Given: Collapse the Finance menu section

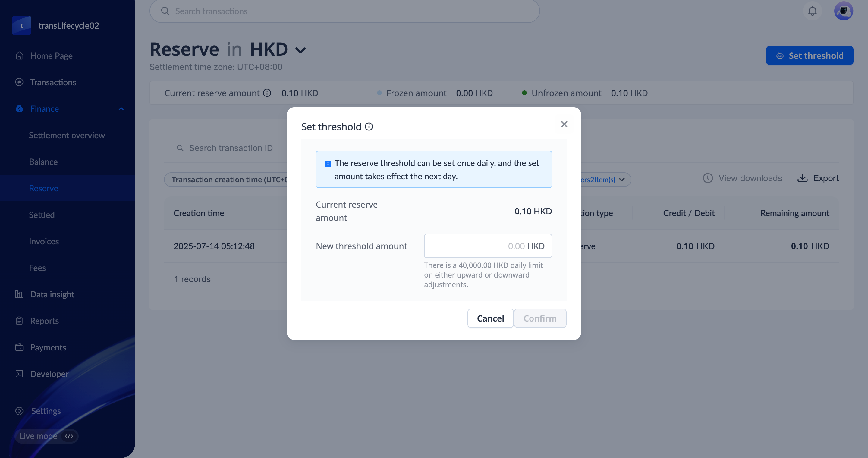Looking at the screenshot, I should point(121,109).
